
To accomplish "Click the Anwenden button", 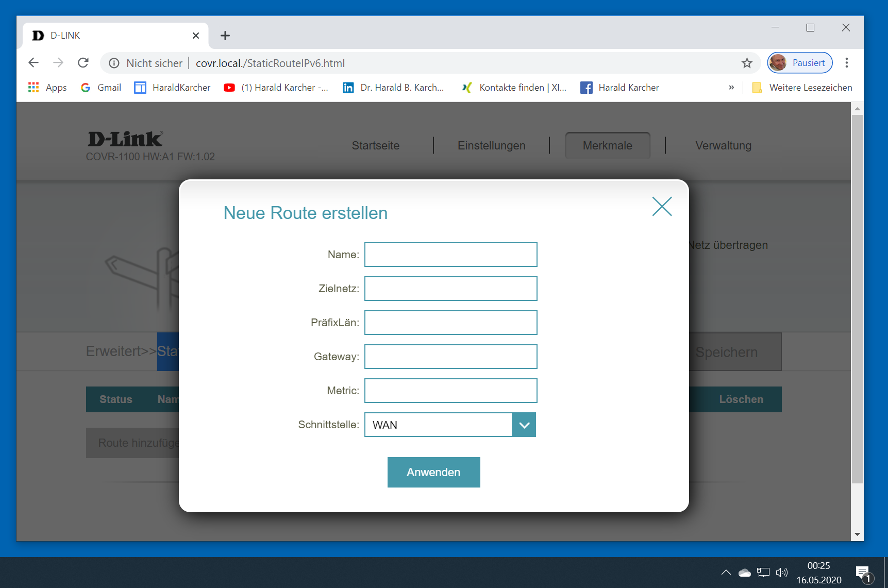I will (433, 472).
